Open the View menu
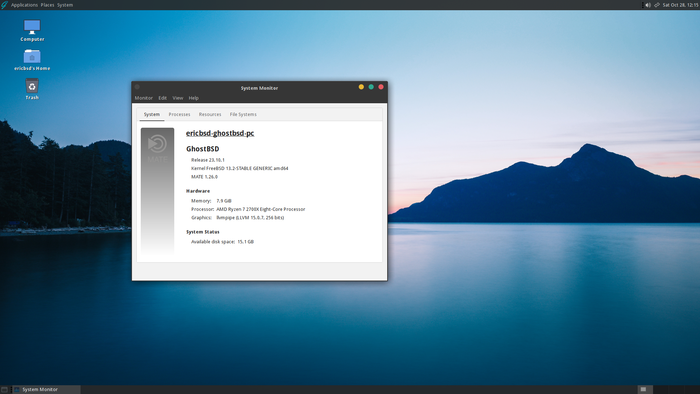Viewport: 700px width, 394px height. 178,98
